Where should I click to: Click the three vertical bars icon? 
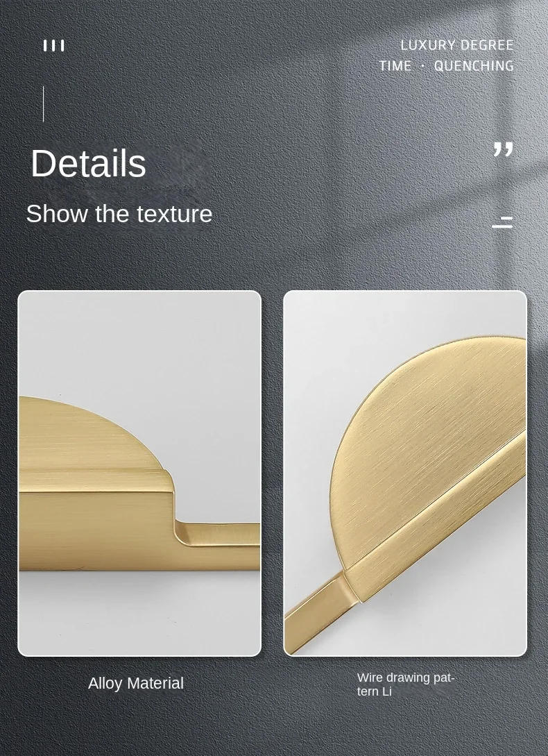(53, 46)
